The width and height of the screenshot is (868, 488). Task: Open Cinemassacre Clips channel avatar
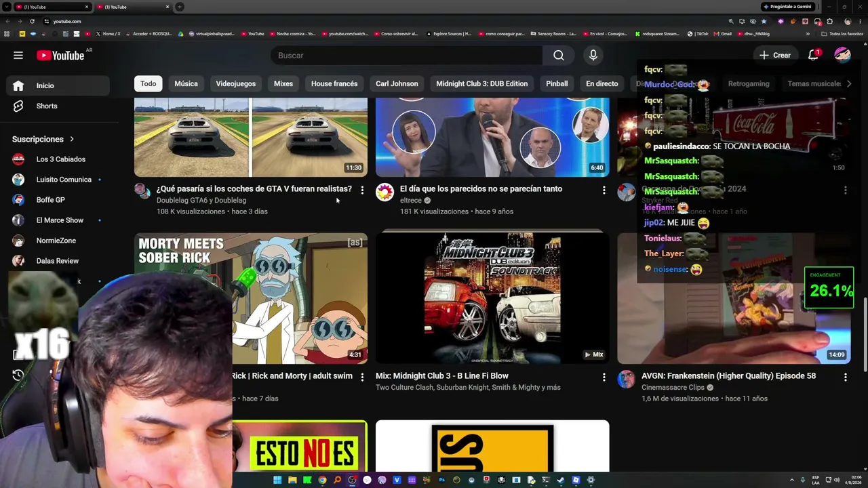[626, 379]
